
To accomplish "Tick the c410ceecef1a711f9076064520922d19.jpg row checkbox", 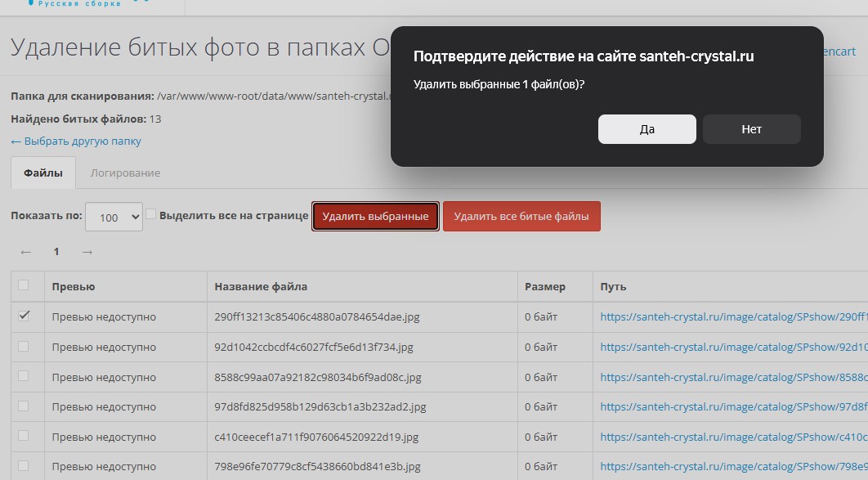I will (x=24, y=436).
